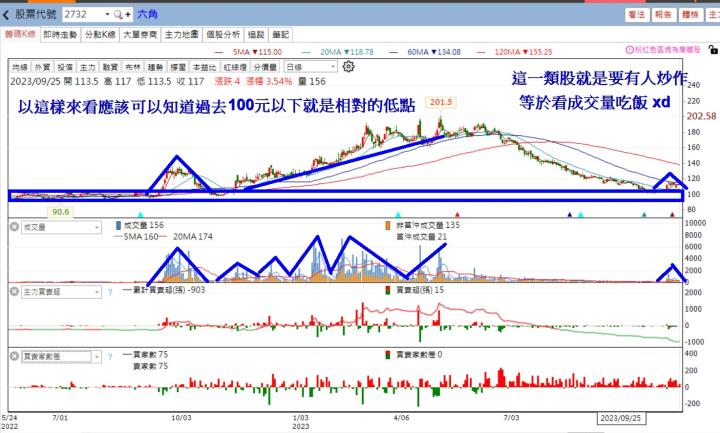This screenshot has height=433, width=720.
Task: Click the 買賣超(張) legend swatch
Action: (x=388, y=290)
